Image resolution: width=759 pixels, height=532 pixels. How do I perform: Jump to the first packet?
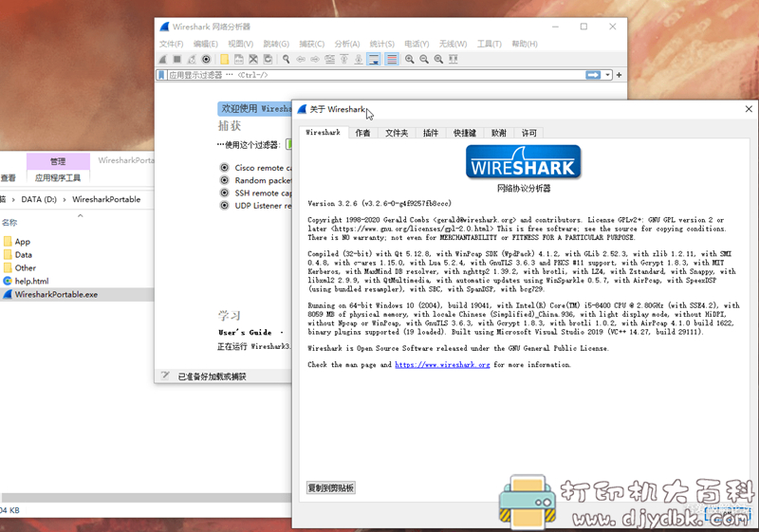[x=344, y=59]
